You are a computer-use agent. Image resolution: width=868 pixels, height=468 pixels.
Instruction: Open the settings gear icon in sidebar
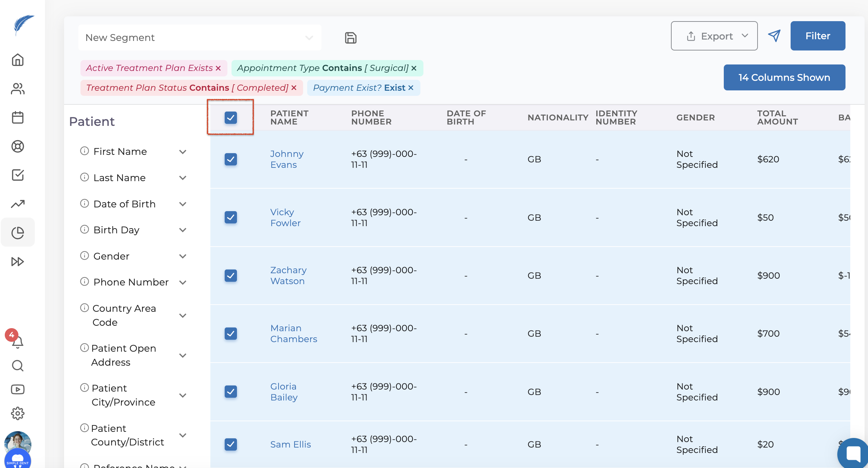click(x=18, y=413)
